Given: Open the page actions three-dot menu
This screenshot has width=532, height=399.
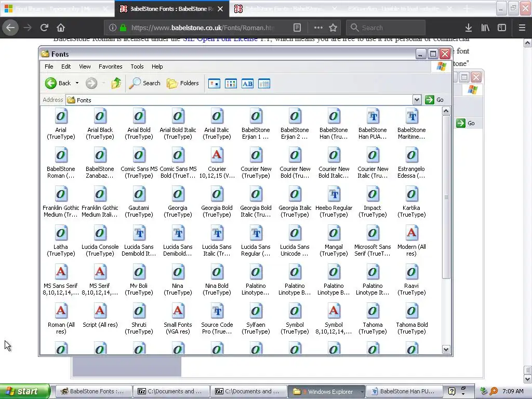Looking at the screenshot, I should pos(318,28).
